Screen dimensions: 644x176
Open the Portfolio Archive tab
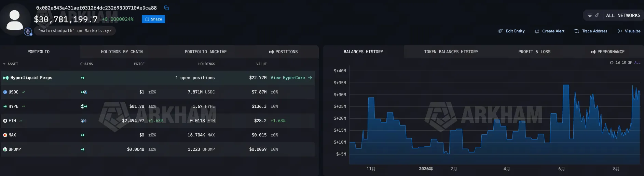click(206, 52)
